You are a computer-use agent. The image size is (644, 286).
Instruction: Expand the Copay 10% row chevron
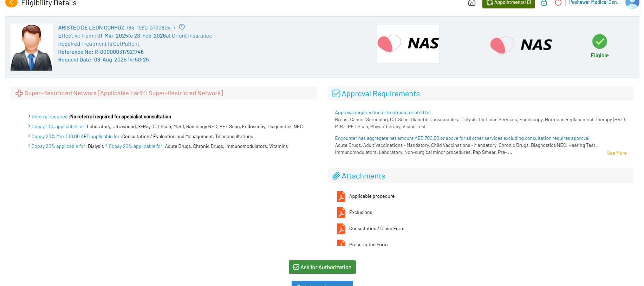pos(29,126)
